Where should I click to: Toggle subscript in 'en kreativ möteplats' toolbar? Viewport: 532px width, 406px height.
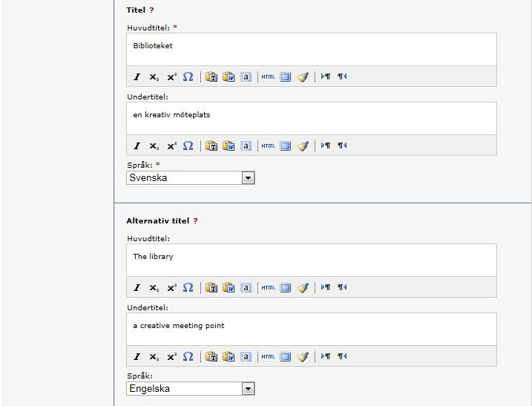[x=154, y=146]
